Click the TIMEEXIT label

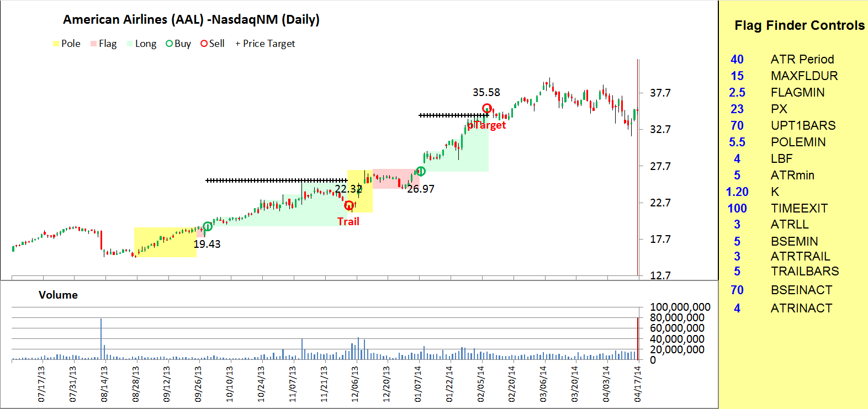tap(800, 208)
